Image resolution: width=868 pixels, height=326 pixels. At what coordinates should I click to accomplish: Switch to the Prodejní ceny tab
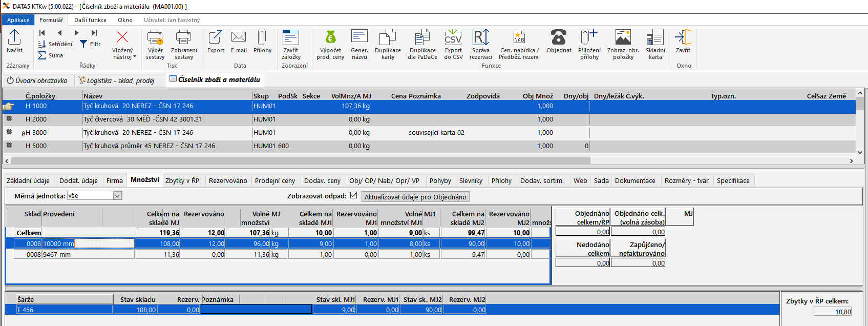(275, 180)
